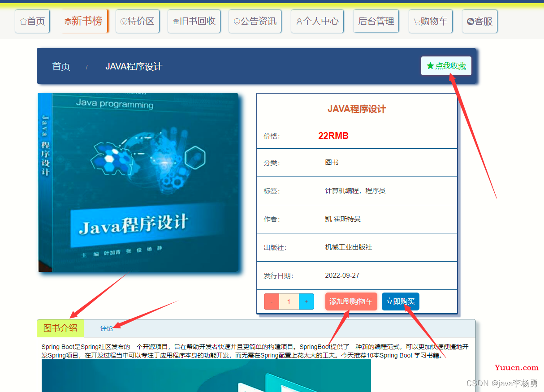544x392 pixels.
Task: Click the stacked books icon in 新书榜
Action: tap(68, 22)
